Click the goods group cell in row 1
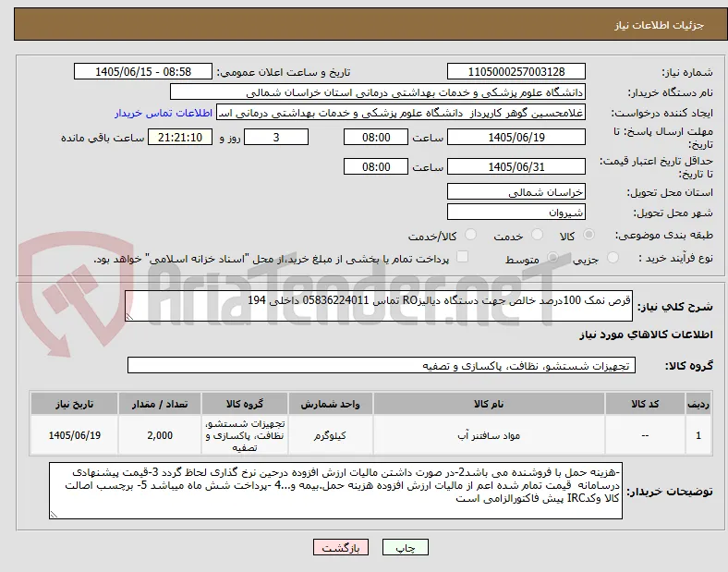This screenshot has width=728, height=572. (x=245, y=435)
